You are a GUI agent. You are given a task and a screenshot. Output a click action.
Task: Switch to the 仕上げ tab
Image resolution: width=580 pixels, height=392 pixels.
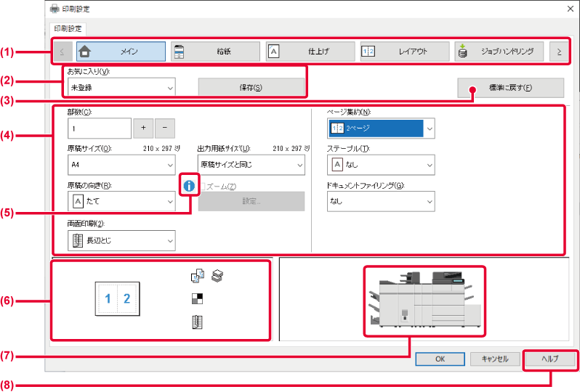(310, 52)
